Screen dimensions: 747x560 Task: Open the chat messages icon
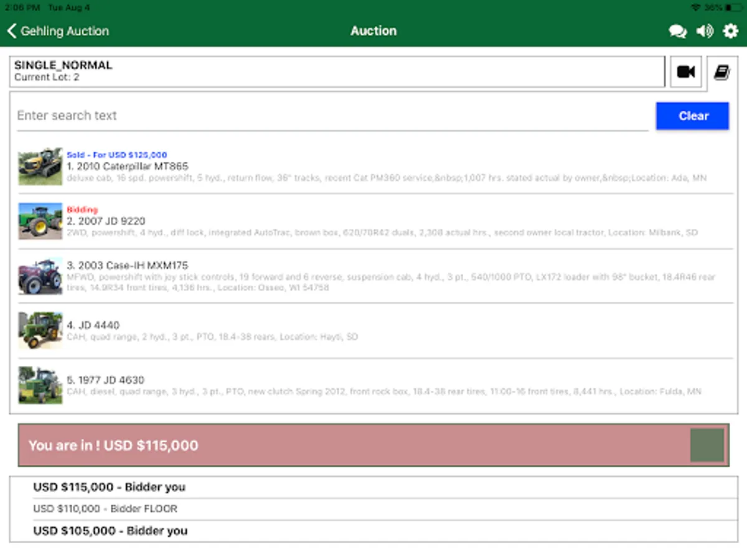(677, 31)
